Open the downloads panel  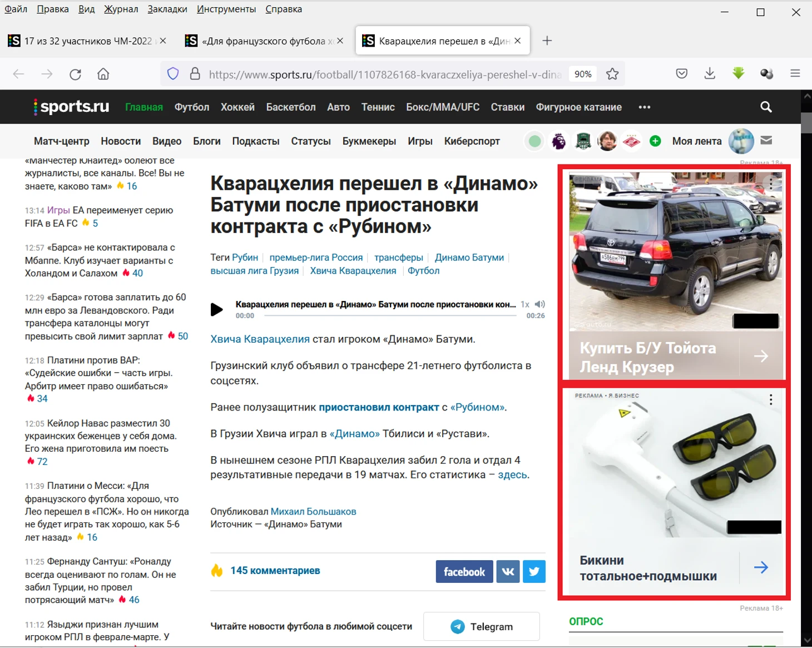(710, 74)
